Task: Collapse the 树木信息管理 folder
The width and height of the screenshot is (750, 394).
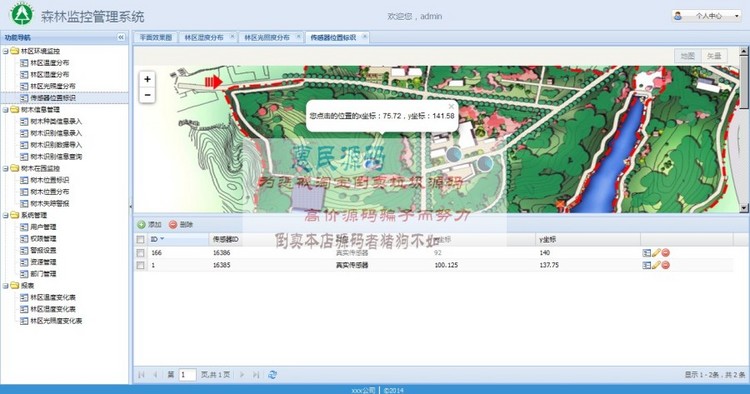Action: pos(5,109)
